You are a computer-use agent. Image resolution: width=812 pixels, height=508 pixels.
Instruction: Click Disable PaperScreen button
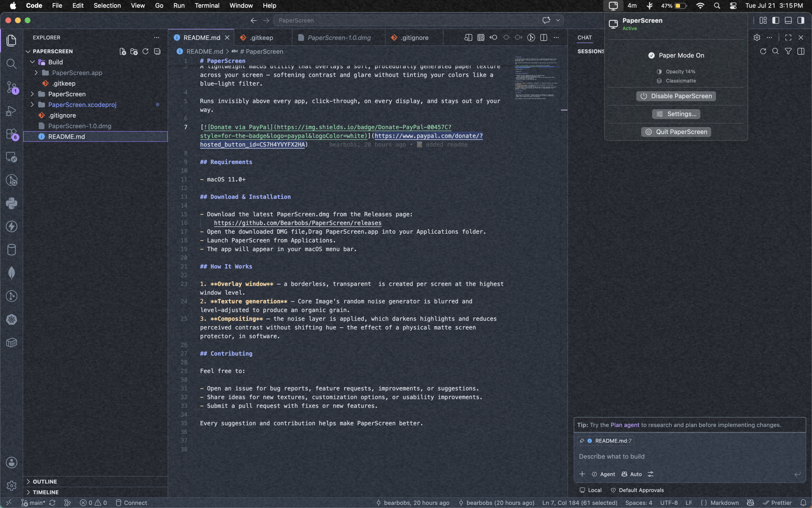pyautogui.click(x=676, y=96)
